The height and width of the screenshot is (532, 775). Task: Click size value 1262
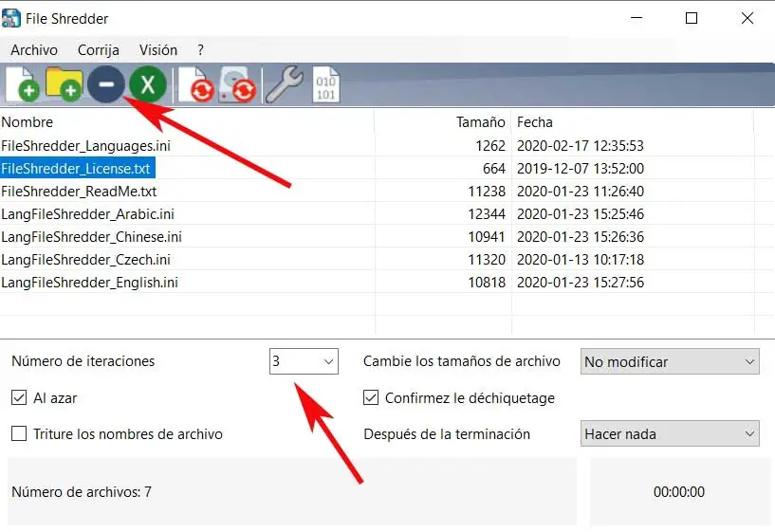coord(490,146)
